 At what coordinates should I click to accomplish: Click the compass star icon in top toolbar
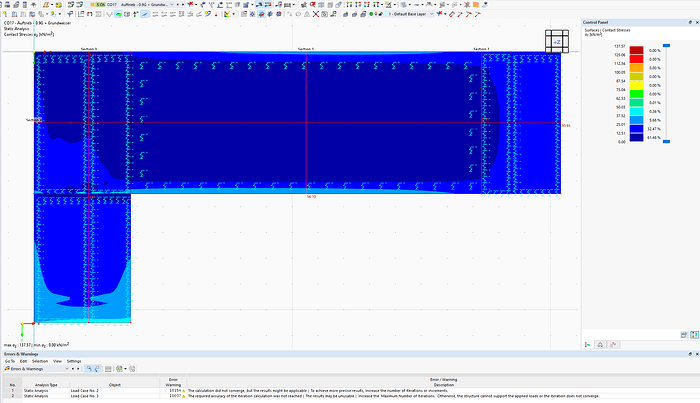click(467, 4)
